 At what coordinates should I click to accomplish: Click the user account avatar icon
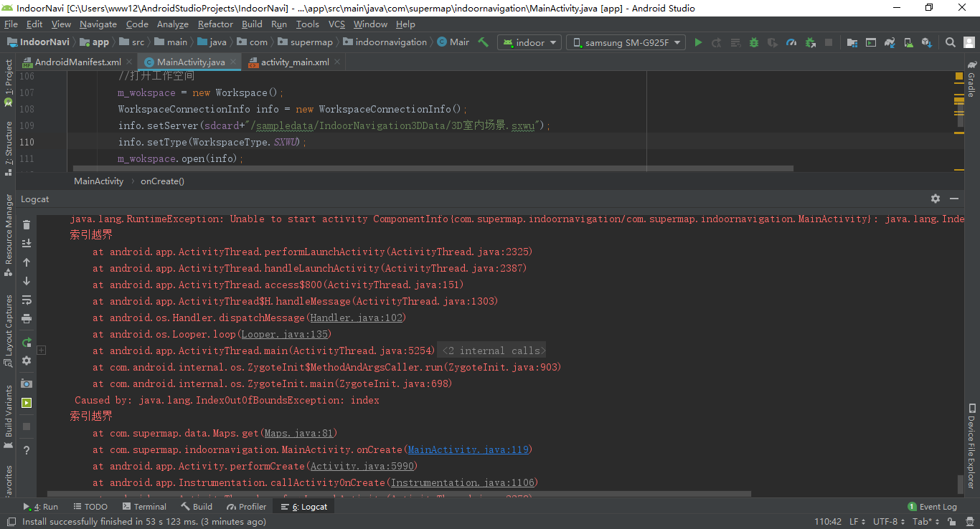click(969, 42)
